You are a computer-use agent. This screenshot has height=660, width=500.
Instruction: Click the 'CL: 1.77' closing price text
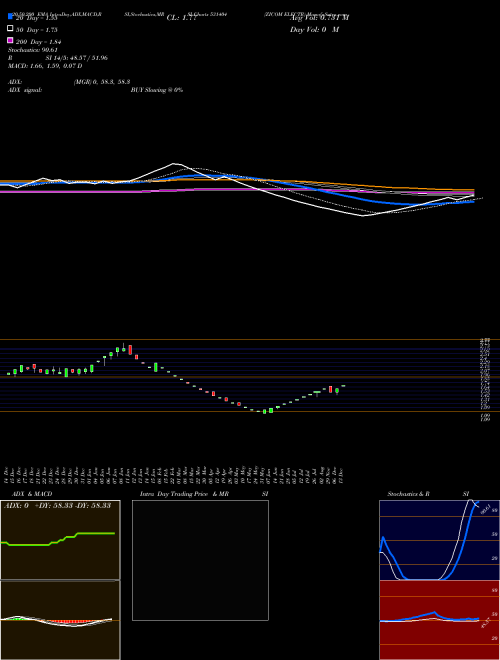(x=181, y=18)
